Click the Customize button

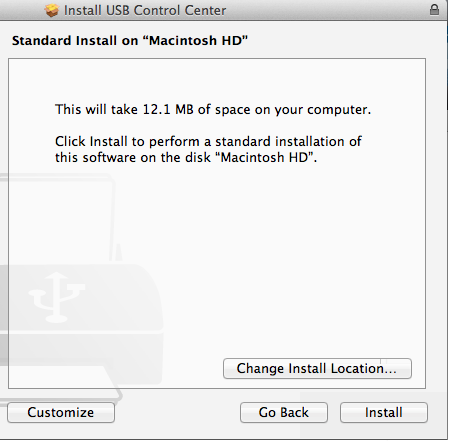tap(61, 412)
